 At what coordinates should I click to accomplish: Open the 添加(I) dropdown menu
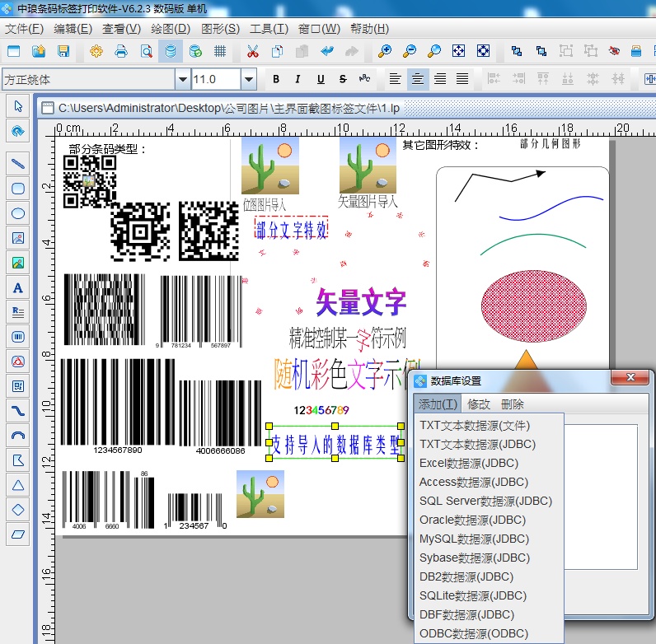437,404
